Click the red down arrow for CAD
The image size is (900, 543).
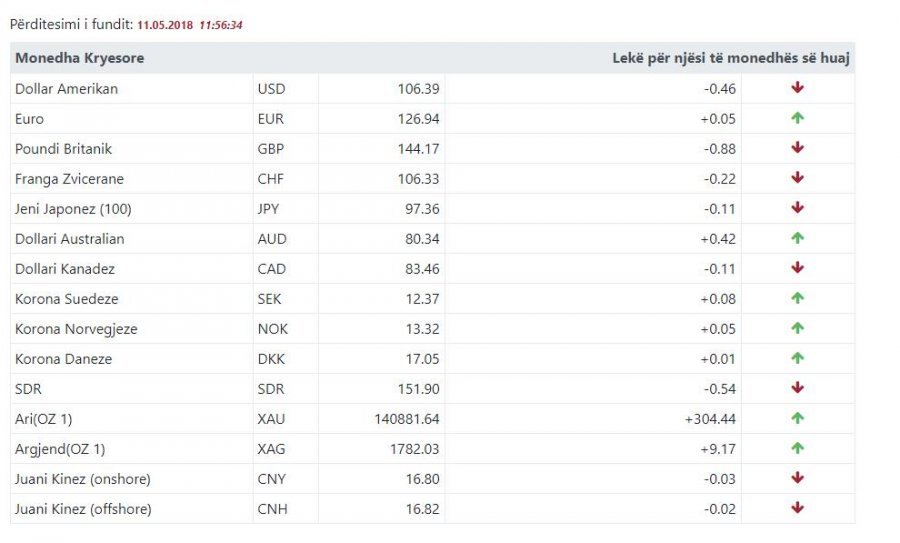(797, 267)
